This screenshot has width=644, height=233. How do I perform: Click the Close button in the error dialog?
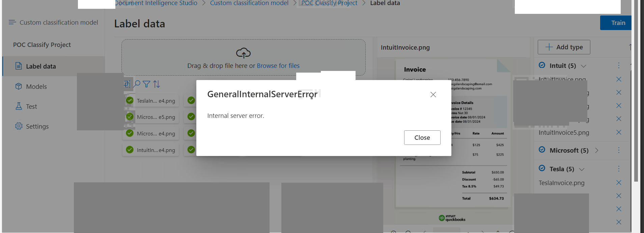click(x=422, y=137)
